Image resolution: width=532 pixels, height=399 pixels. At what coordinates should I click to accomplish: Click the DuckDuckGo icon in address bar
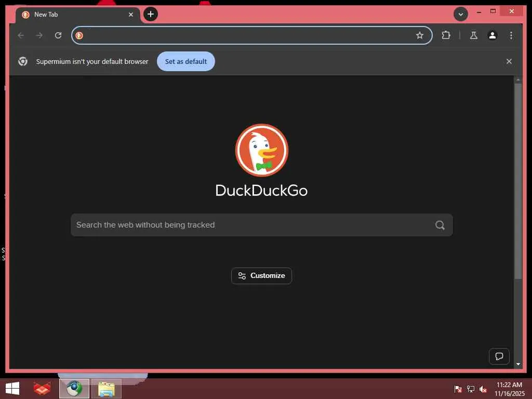[x=79, y=35]
